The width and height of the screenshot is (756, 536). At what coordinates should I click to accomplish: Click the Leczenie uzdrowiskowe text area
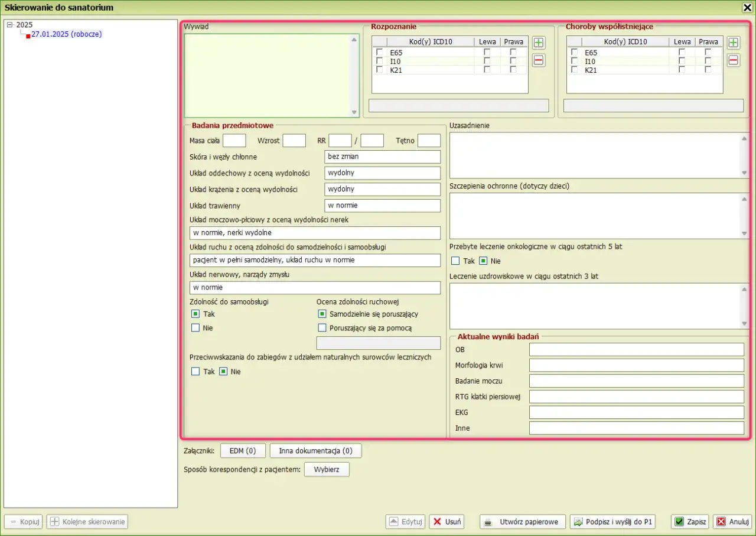599,306
